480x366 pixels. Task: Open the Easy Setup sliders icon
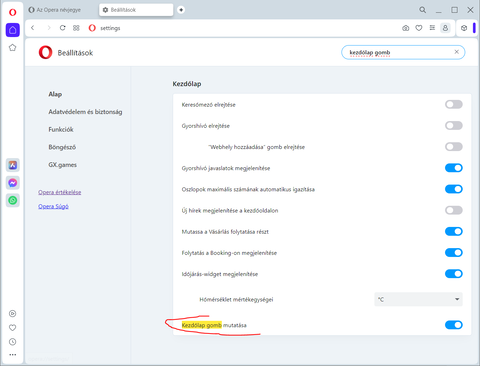point(432,28)
